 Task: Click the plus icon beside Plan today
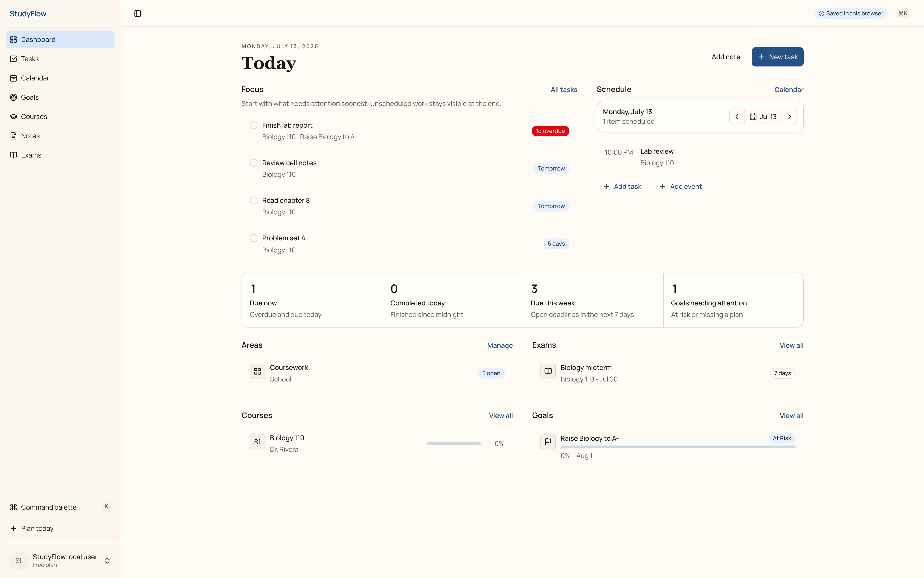pos(13,528)
